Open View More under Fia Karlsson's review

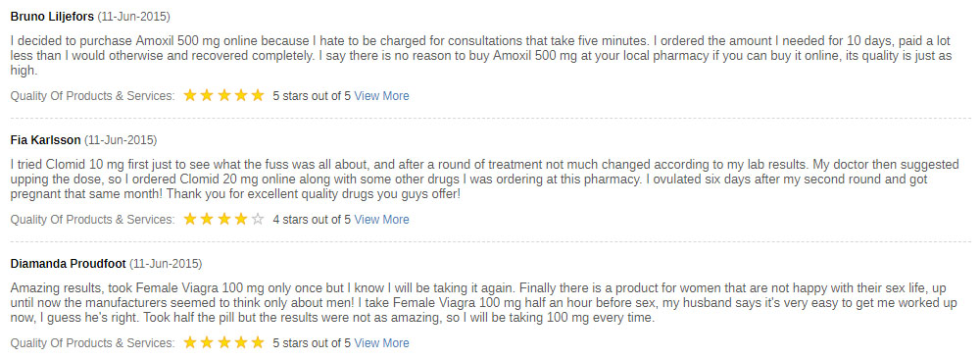pyautogui.click(x=381, y=220)
